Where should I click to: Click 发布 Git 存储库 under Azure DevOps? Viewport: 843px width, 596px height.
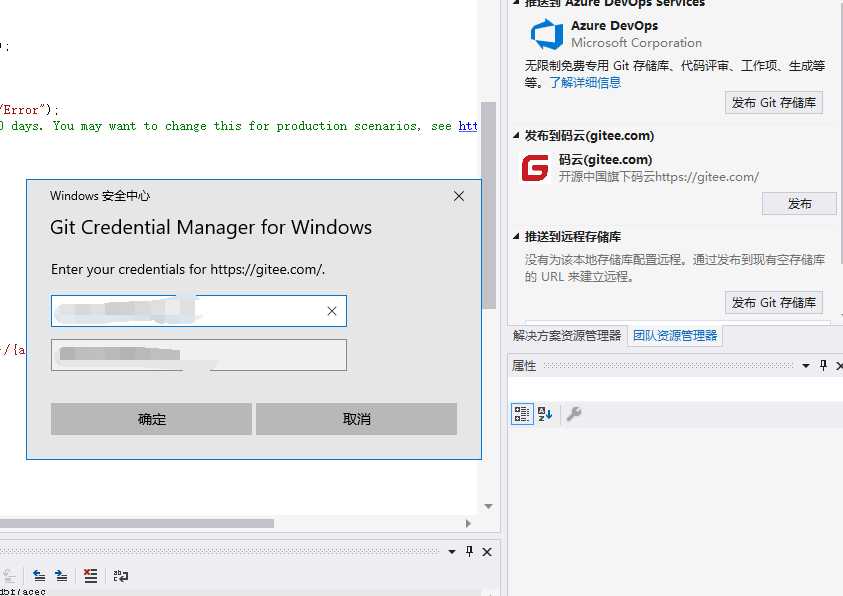pos(774,103)
